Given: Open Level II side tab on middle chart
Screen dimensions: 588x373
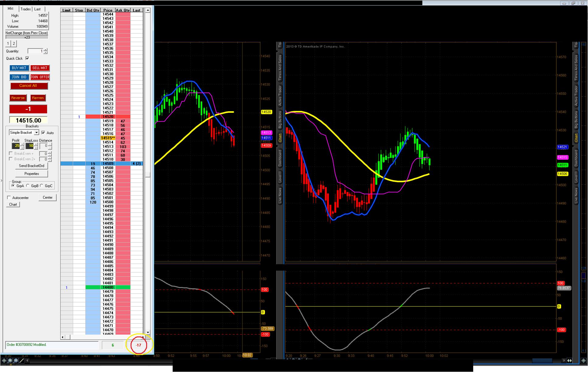Looking at the screenshot, I should [280, 177].
